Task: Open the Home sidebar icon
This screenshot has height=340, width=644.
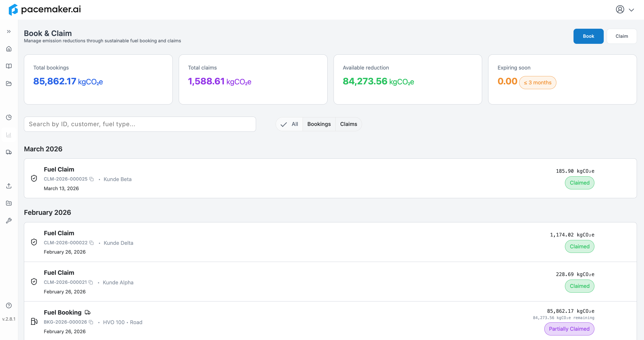Action: click(x=9, y=49)
